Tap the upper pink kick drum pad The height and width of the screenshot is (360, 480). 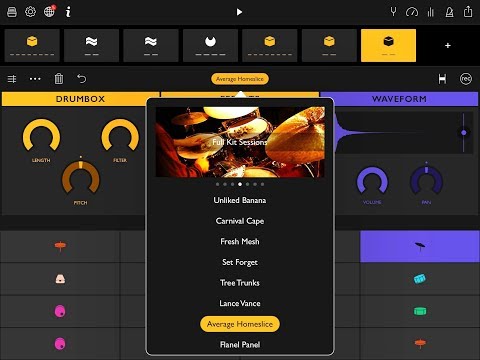tap(60, 311)
